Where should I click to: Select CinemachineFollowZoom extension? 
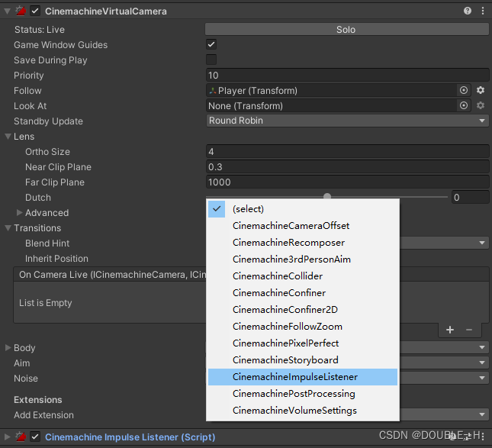(303, 327)
